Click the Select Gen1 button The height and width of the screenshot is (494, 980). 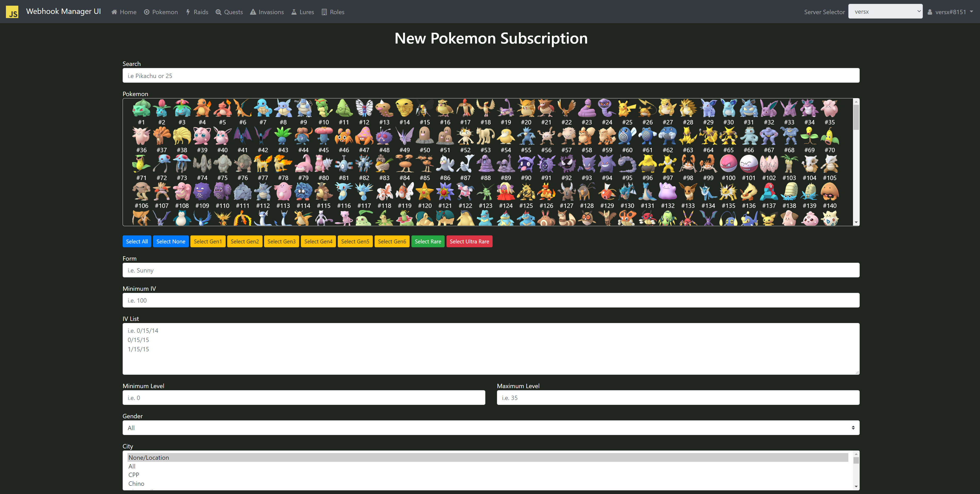click(x=208, y=242)
